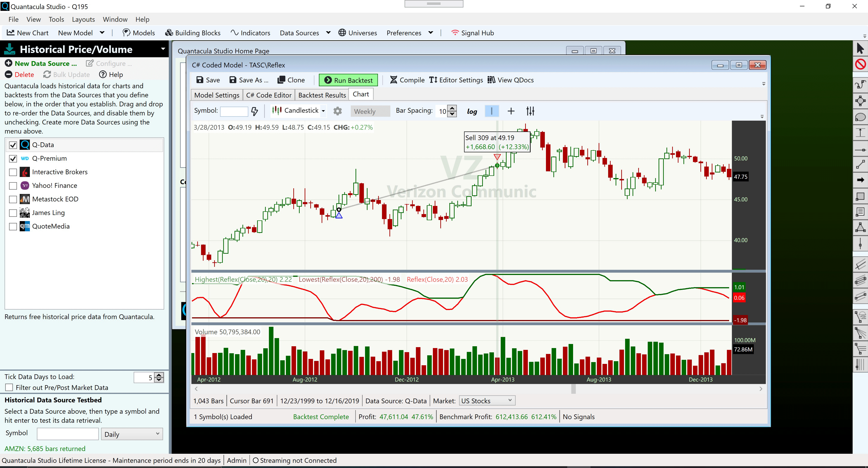
Task: Clone the current model
Action: [291, 80]
